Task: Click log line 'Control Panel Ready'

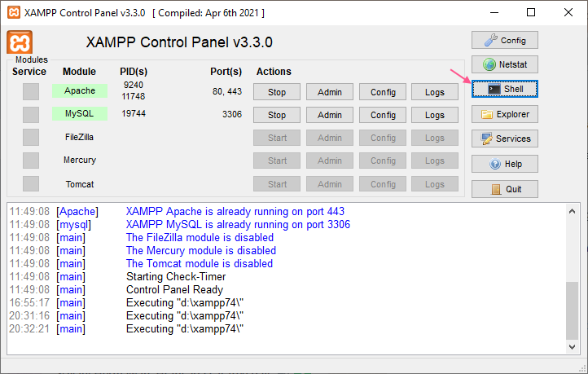Action: (174, 289)
